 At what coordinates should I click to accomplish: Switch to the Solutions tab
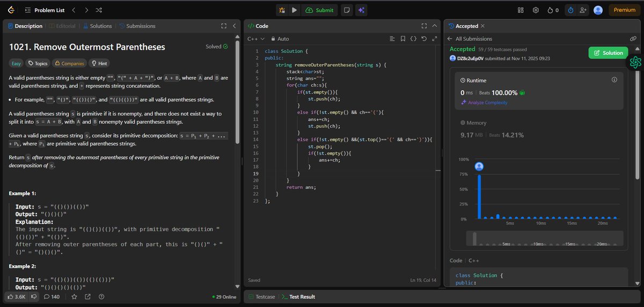pyautogui.click(x=97, y=26)
